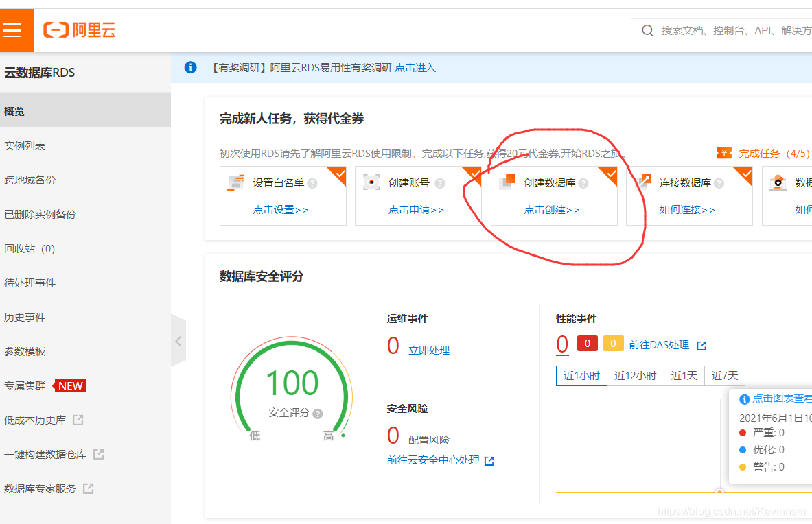This screenshot has width=812, height=524.
Task: Click the info icon in chart tooltip
Action: (744, 398)
